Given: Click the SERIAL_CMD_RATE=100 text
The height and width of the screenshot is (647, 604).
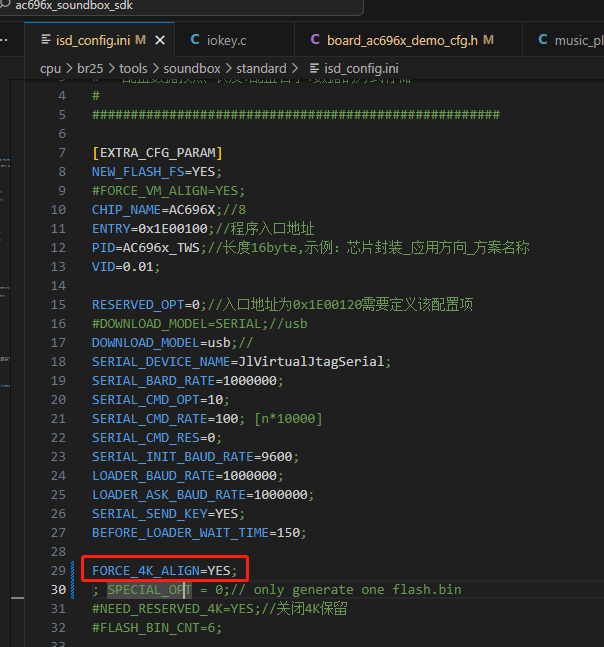Looking at the screenshot, I should point(165,418).
